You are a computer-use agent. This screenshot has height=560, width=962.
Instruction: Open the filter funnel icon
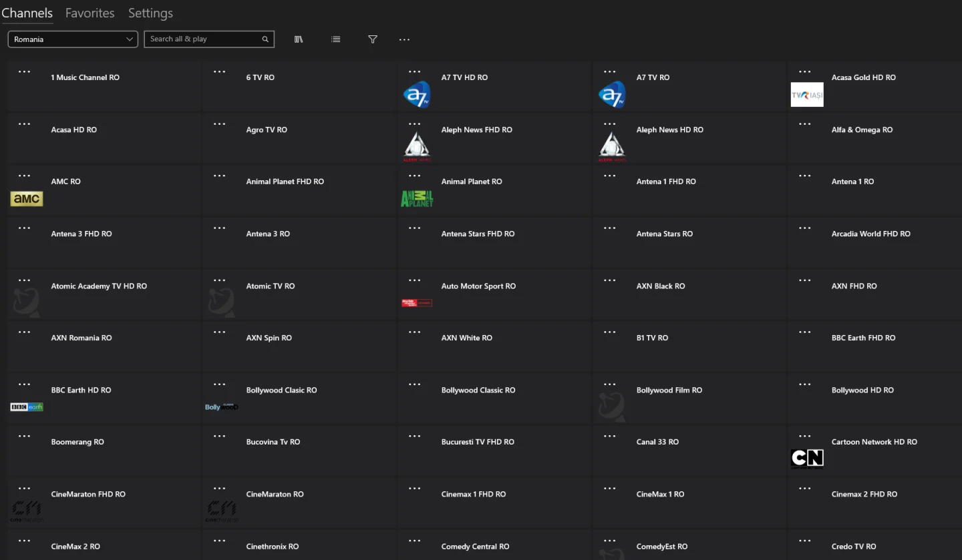(373, 39)
